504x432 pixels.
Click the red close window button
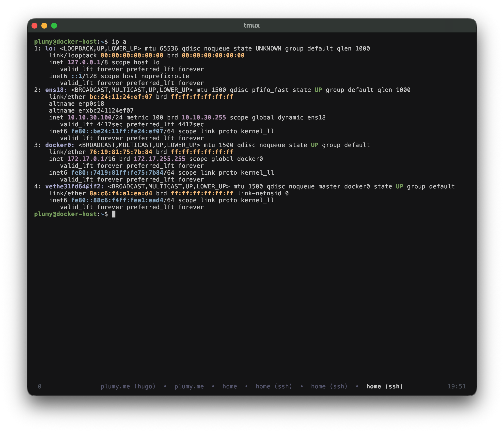tap(34, 26)
